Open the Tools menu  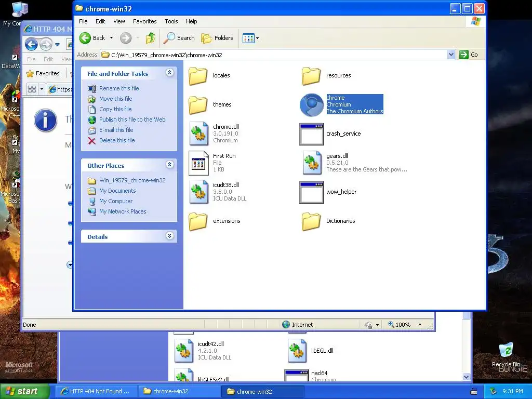coord(171,21)
